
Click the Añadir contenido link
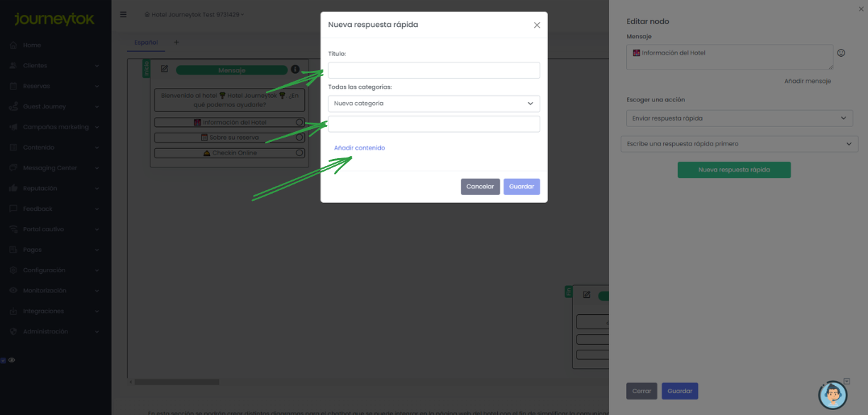[x=360, y=148]
